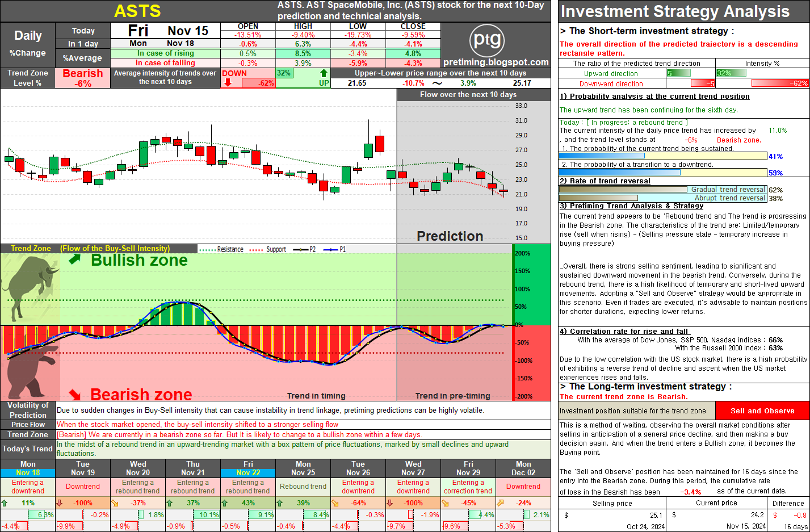
Task: Click the 59% downtrend transition probability bar
Action: click(x=663, y=173)
